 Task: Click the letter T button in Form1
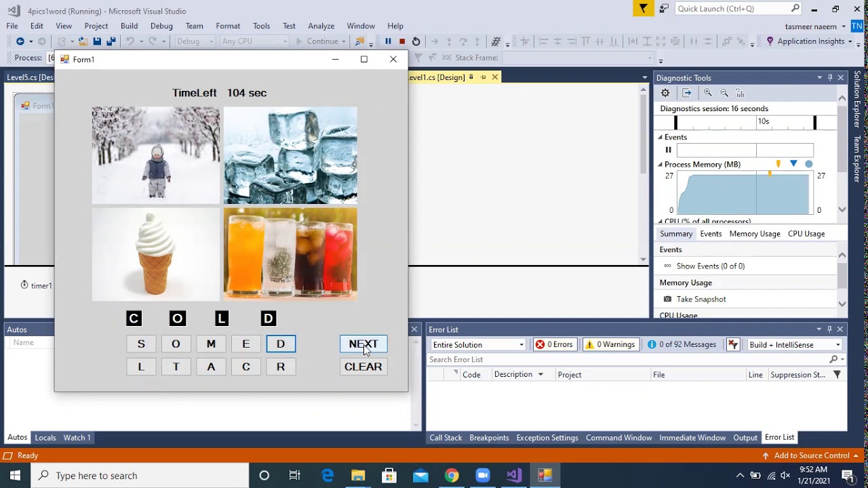[x=176, y=367]
